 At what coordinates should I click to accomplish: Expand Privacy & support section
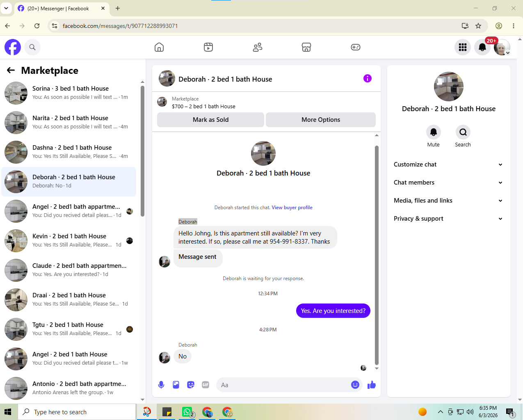tap(448, 219)
